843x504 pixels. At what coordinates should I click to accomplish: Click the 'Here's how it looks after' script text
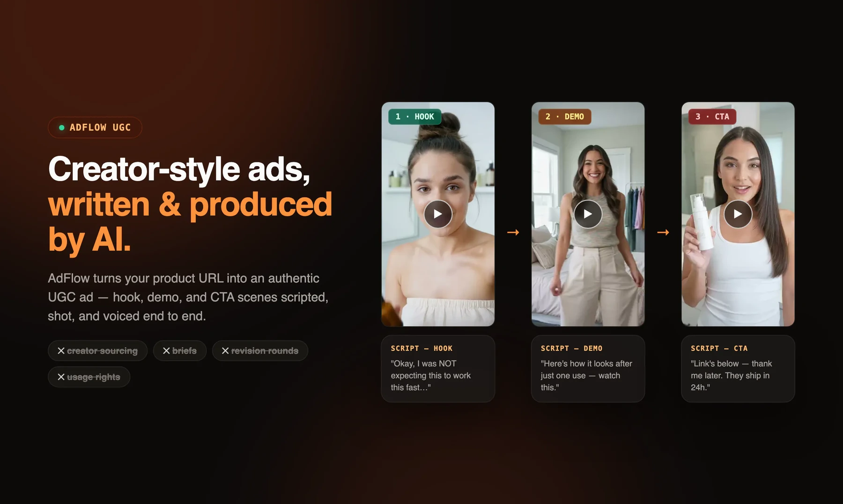click(x=586, y=375)
